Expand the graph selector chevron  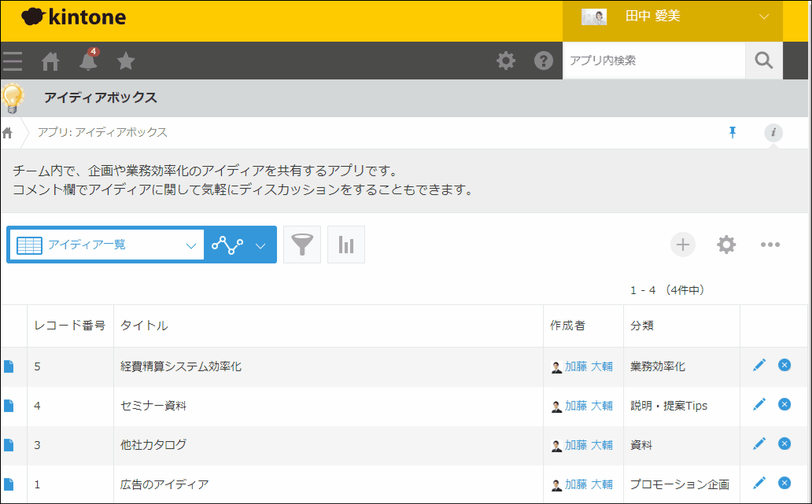[x=262, y=245]
